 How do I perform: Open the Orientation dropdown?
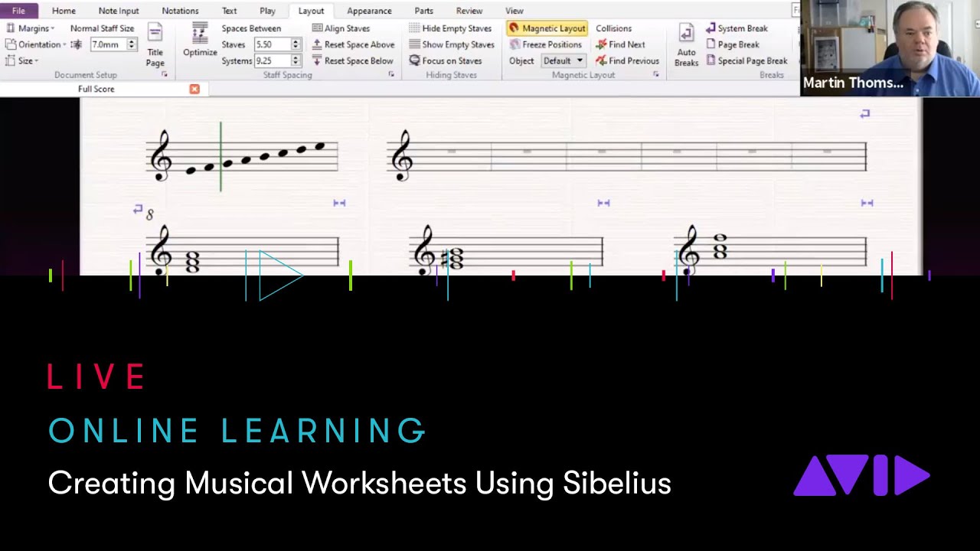[x=36, y=44]
